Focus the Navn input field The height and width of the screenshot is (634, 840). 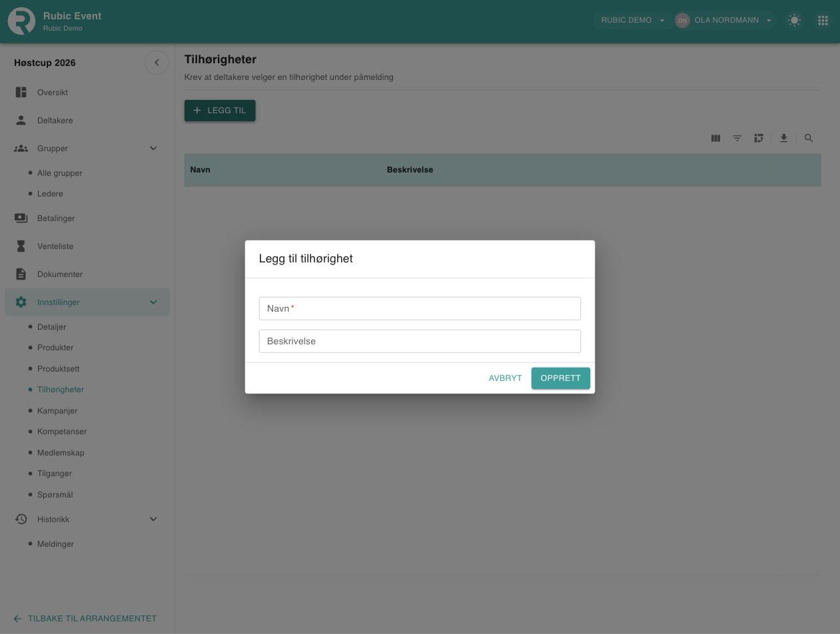[420, 308]
